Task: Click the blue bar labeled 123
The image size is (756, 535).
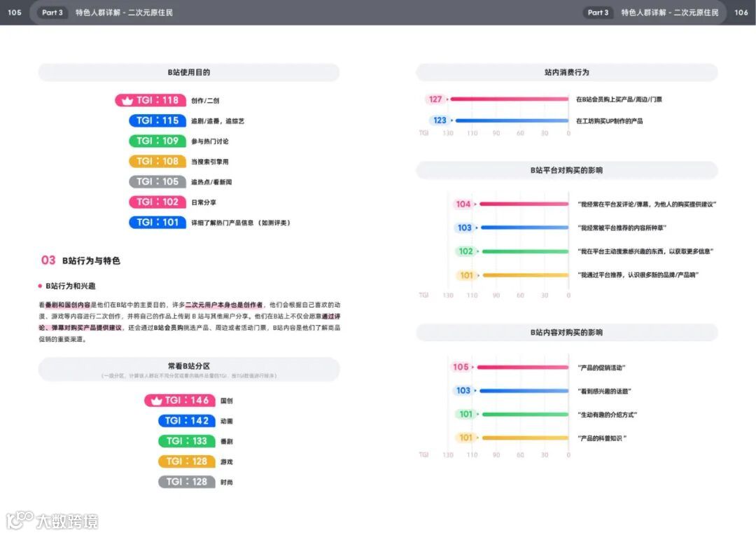Action: coord(512,120)
